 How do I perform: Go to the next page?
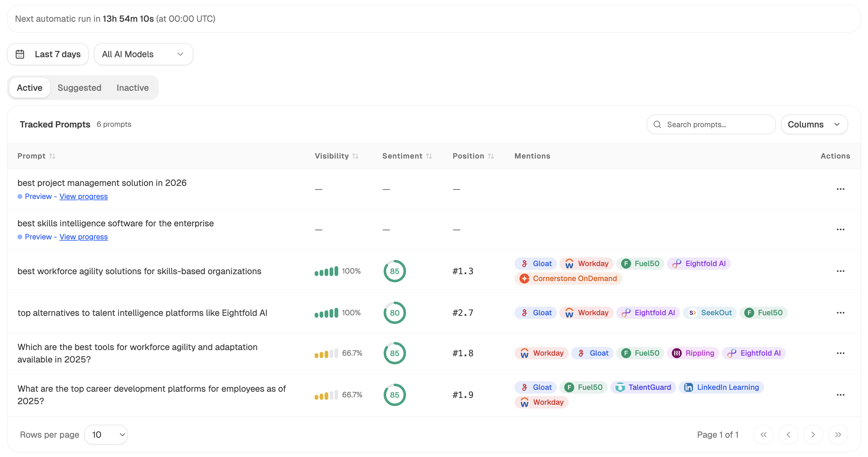(x=813, y=435)
